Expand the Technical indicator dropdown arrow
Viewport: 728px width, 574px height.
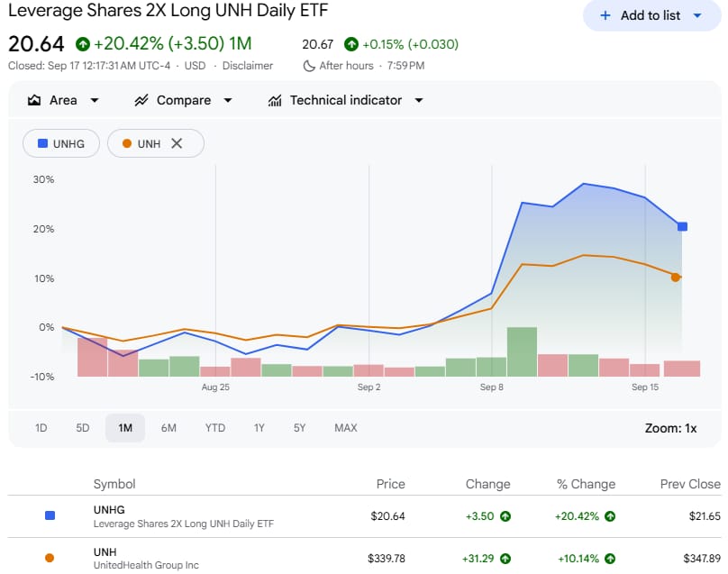pos(419,100)
